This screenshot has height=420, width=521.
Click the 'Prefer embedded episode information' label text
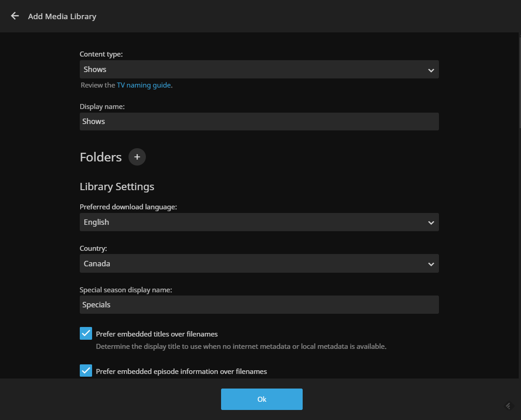click(181, 371)
